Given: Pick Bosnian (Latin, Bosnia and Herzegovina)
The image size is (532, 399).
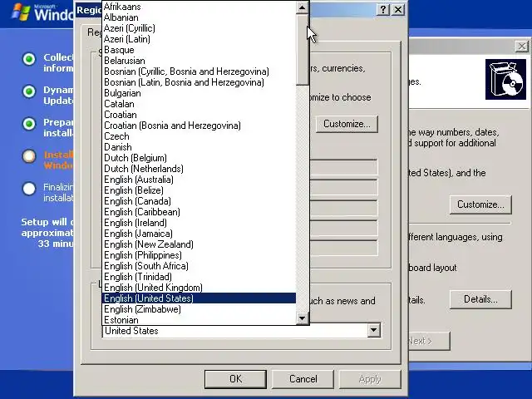Looking at the screenshot, I should click(x=199, y=82).
